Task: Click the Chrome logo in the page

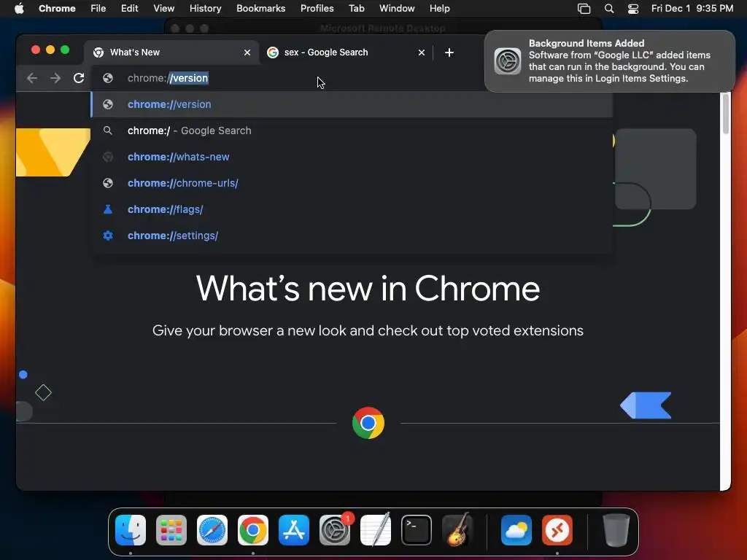Action: pos(368,423)
